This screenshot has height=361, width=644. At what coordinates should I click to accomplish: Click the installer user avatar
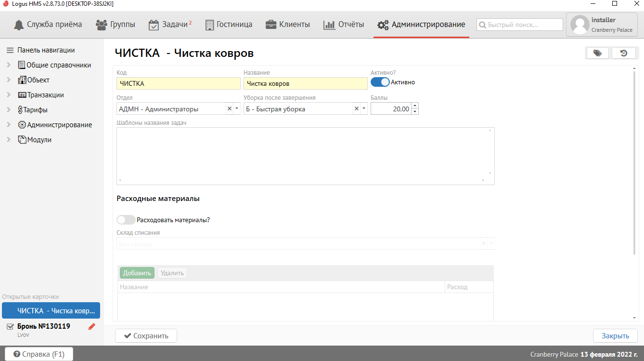click(580, 25)
